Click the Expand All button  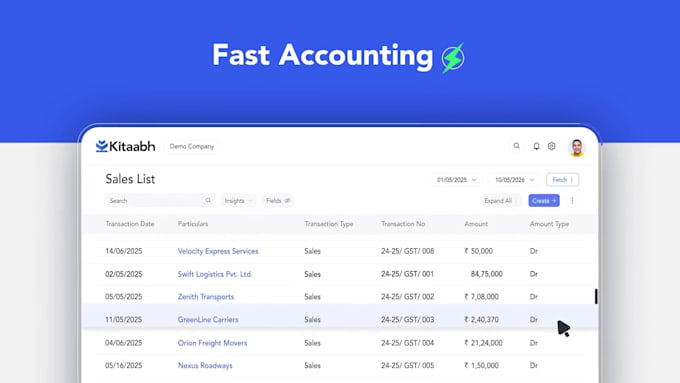click(501, 201)
